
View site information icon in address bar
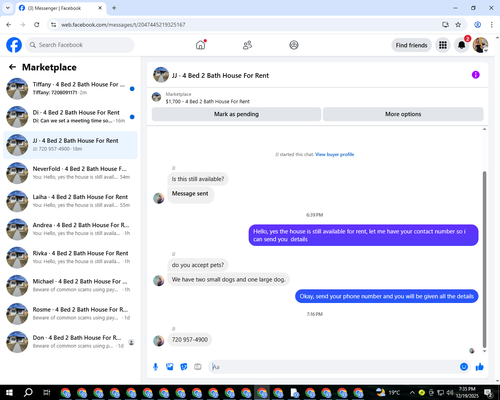coord(53,25)
